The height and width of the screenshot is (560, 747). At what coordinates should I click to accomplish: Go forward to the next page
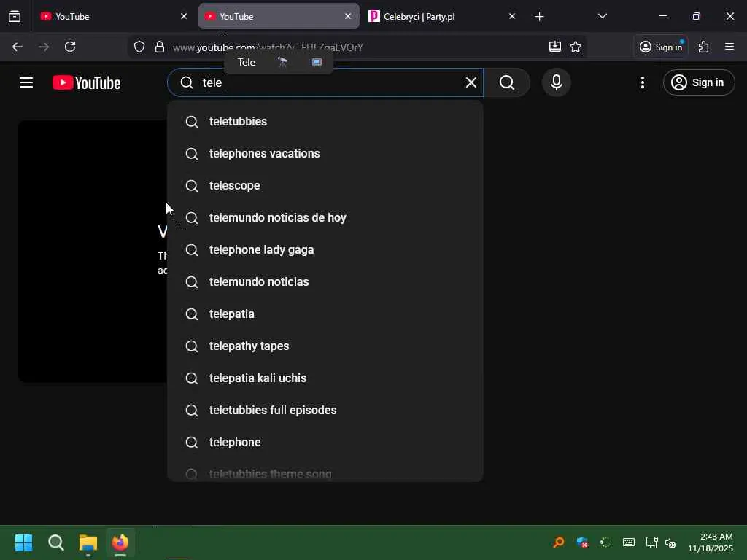(x=44, y=47)
